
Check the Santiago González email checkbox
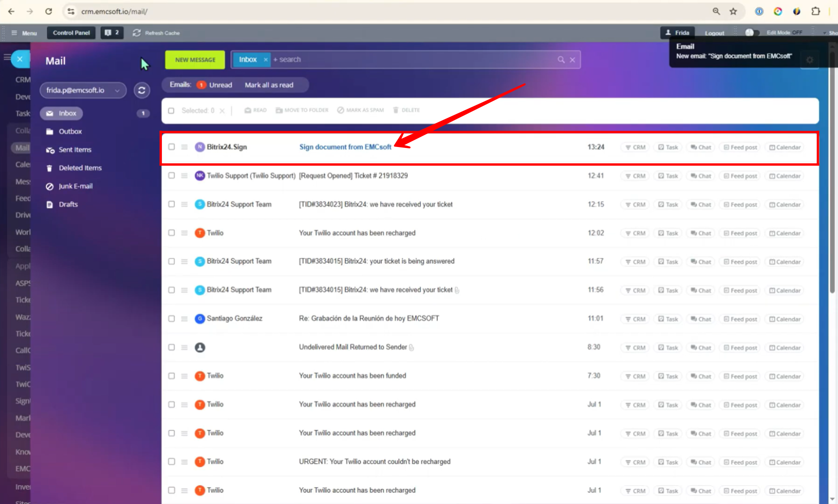pyautogui.click(x=171, y=319)
